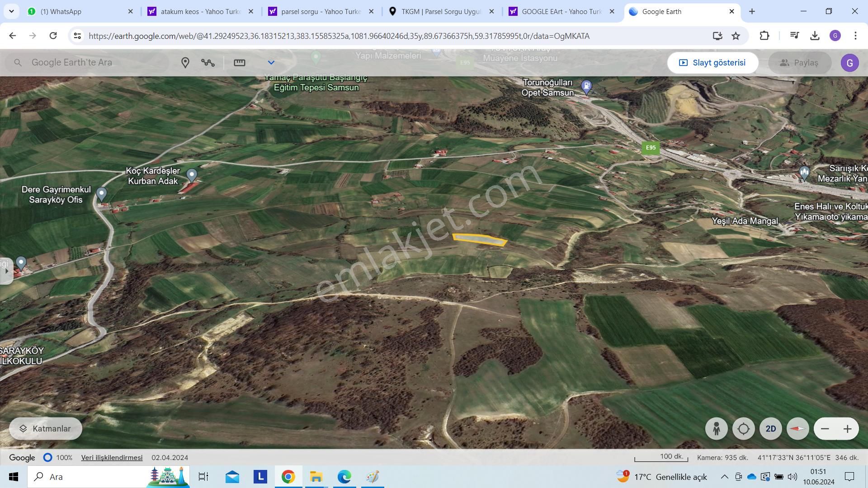Expand the toolbar dropdown chevron

pos(271,63)
